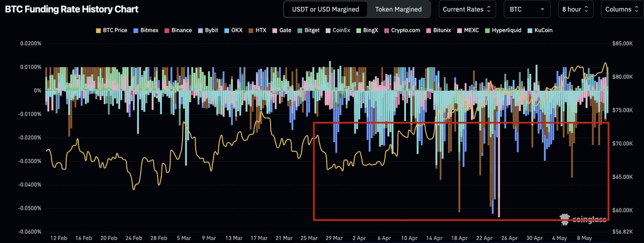The width and height of the screenshot is (644, 243).
Task: Click the BTC Funding Rate History Chart title
Action: [x=71, y=9]
